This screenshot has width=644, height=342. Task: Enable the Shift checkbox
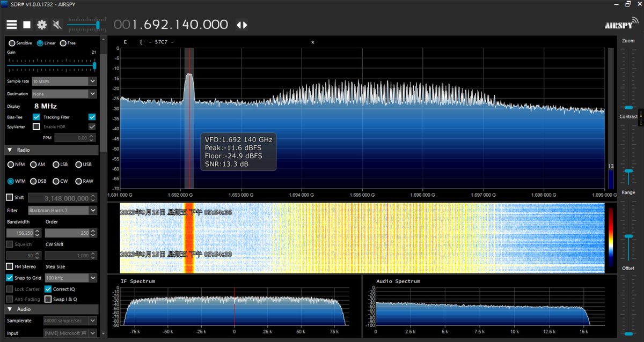tap(10, 197)
